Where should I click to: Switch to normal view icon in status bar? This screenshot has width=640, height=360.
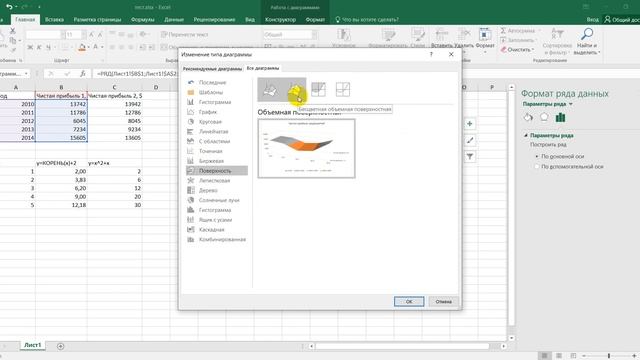544,356
